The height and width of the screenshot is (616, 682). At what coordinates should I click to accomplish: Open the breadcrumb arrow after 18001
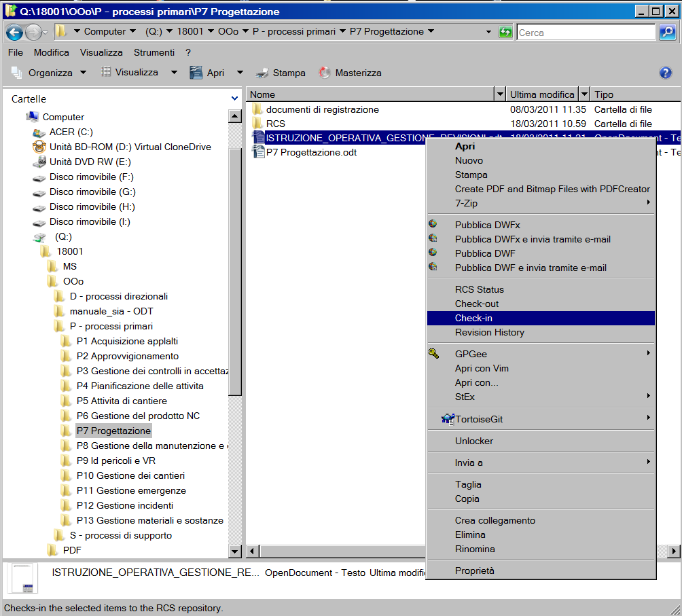coord(211,31)
